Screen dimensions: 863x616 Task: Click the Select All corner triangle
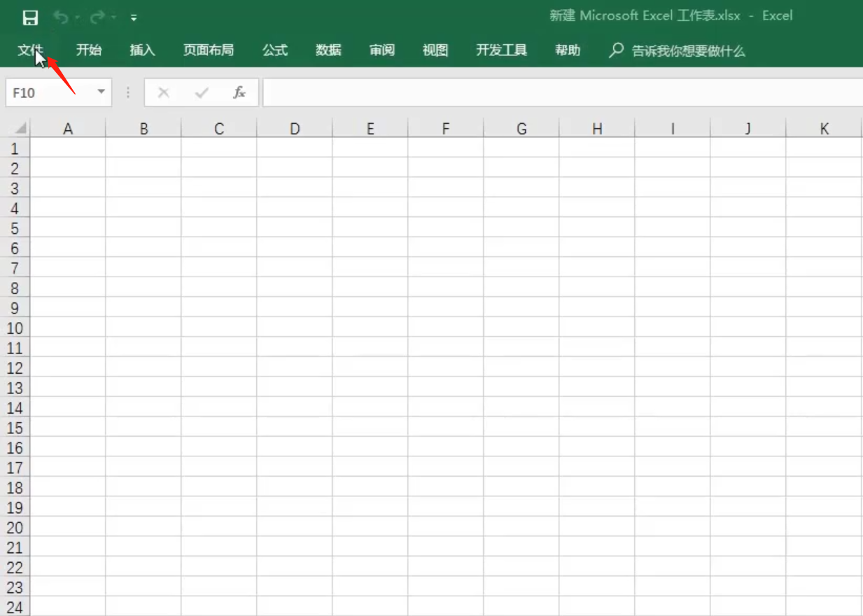[x=20, y=129]
